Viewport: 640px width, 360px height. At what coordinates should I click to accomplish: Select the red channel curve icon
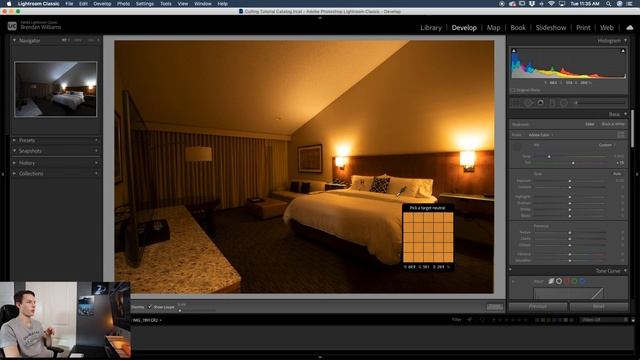click(567, 281)
